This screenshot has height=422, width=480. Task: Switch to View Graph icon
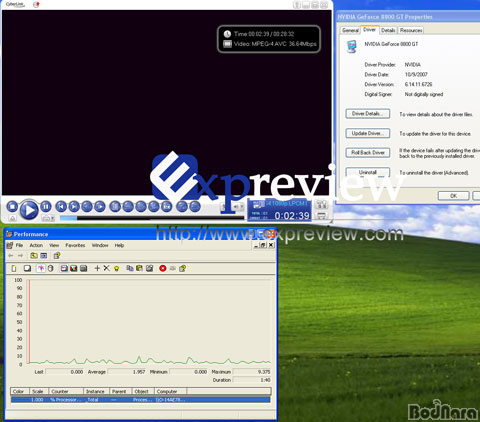(64, 268)
